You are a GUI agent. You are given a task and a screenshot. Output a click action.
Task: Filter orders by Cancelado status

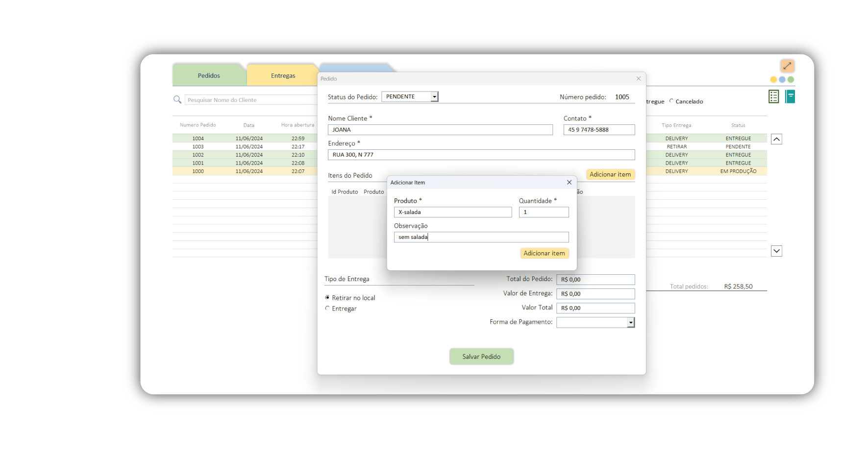tap(672, 101)
